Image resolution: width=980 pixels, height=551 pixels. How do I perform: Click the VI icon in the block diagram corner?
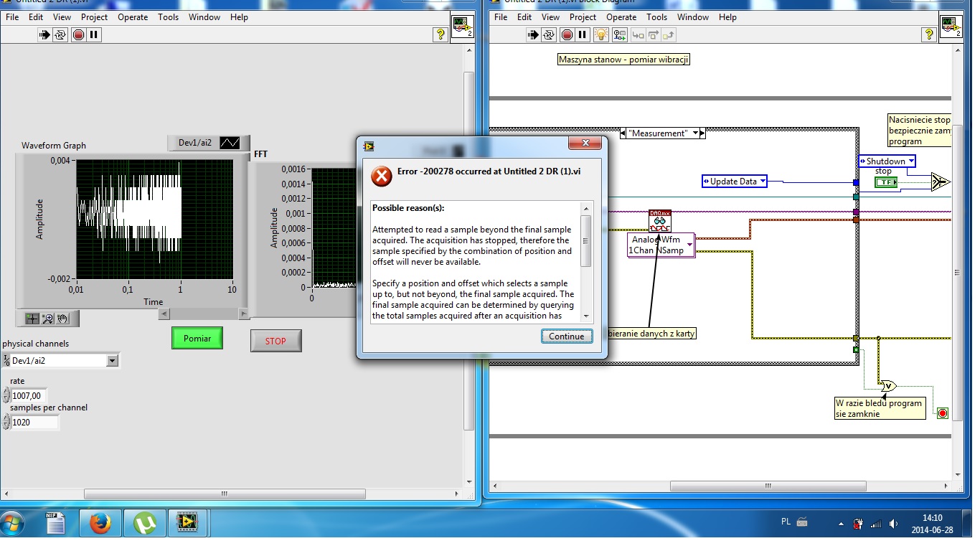point(951,25)
